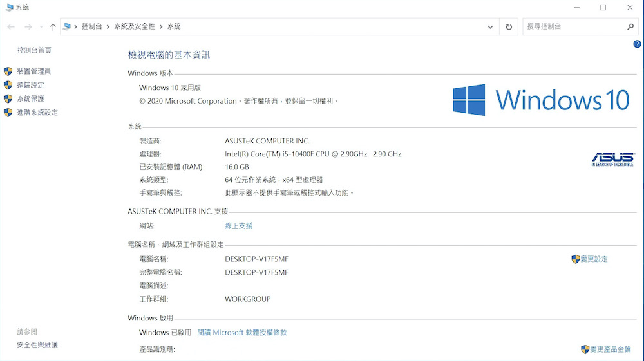The image size is (644, 361).
Task: Refresh the System page
Action: click(x=509, y=27)
